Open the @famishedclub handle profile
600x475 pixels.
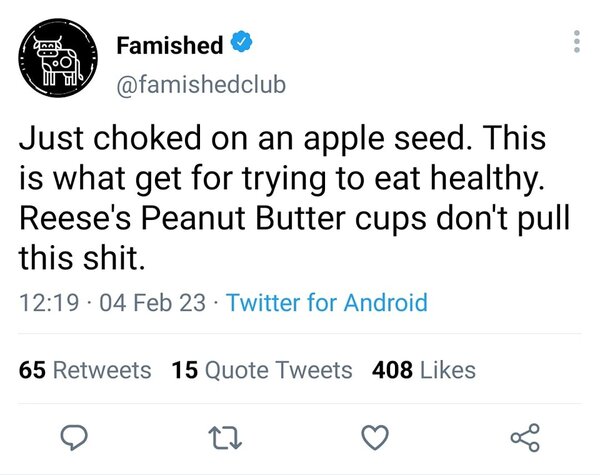[201, 83]
